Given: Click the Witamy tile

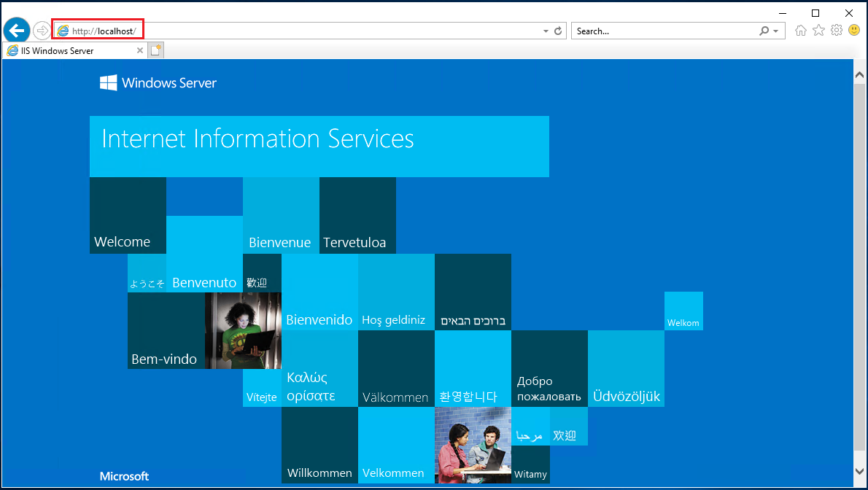Looking at the screenshot, I should 530,464.
